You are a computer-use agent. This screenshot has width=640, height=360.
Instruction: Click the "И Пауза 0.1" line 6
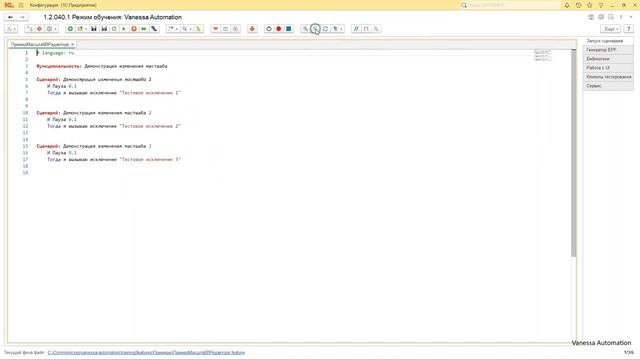(x=62, y=86)
